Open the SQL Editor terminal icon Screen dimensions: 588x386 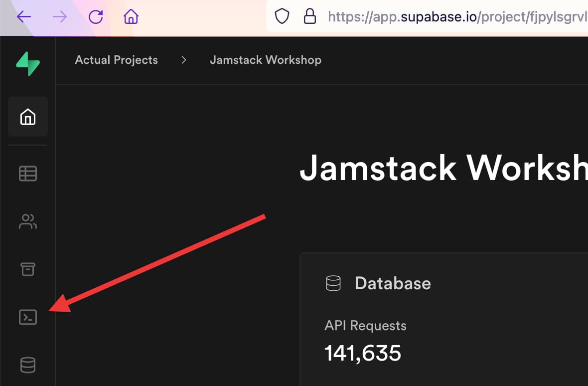[x=28, y=317]
